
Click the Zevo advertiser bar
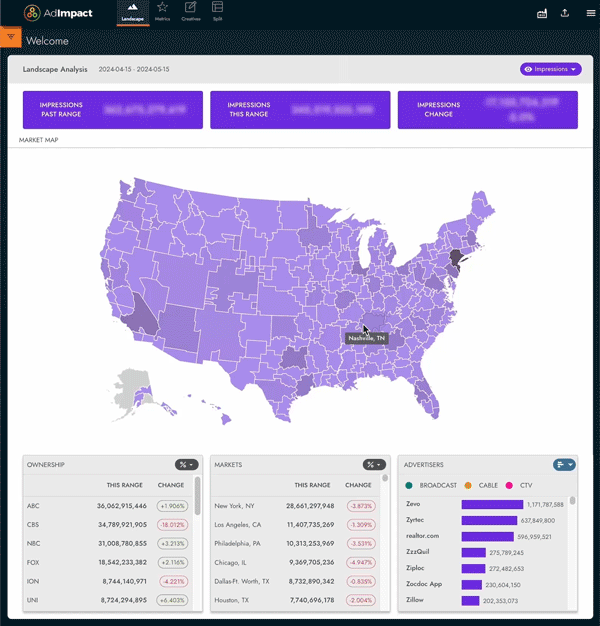point(492,504)
